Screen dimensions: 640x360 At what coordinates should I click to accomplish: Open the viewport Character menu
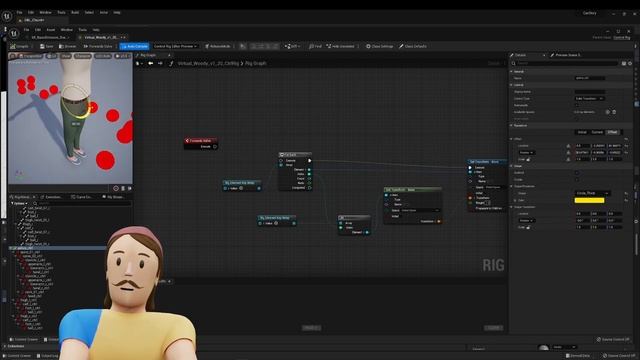pos(82,56)
